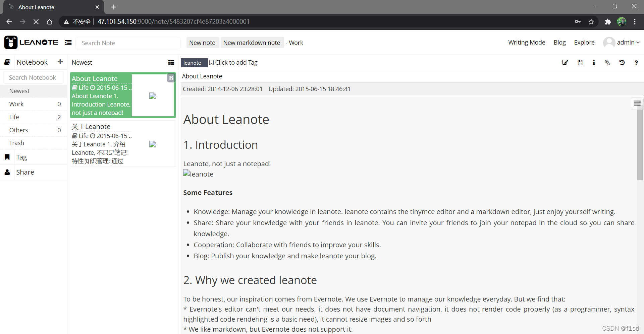Click New markdown note button

tap(252, 43)
